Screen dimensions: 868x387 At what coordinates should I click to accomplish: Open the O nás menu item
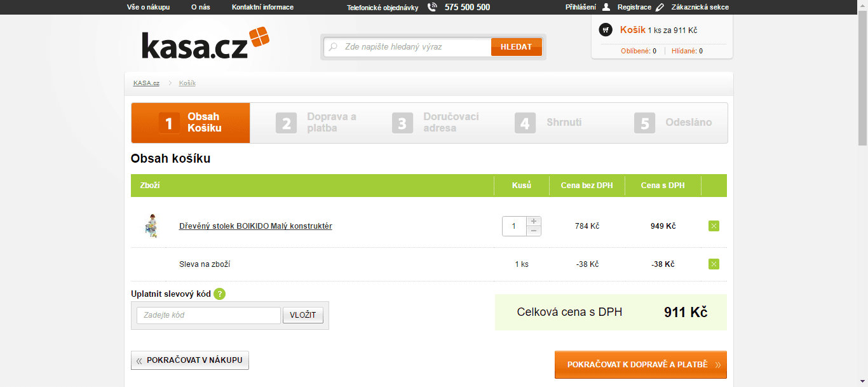point(201,7)
